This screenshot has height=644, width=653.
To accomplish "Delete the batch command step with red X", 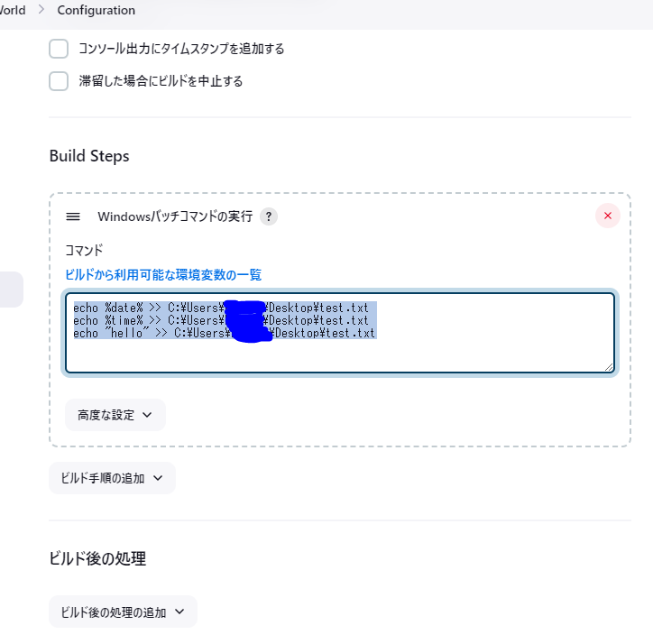I will click(x=608, y=216).
